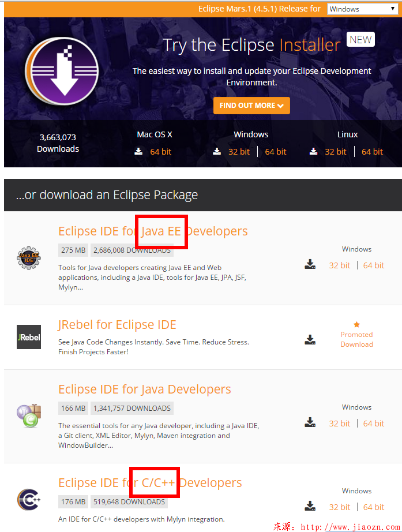Click the 1,341,757 DOWNLOADS label
This screenshot has height=532, width=402.
tap(132, 408)
